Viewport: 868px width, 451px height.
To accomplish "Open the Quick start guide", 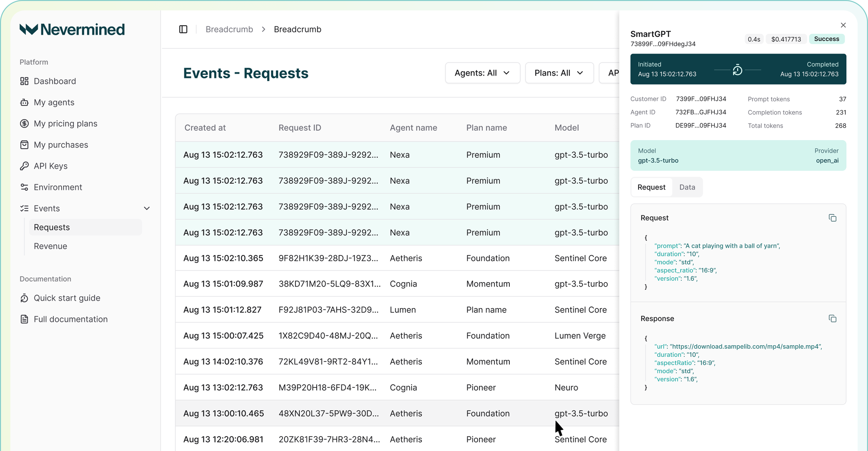I will [x=67, y=298].
